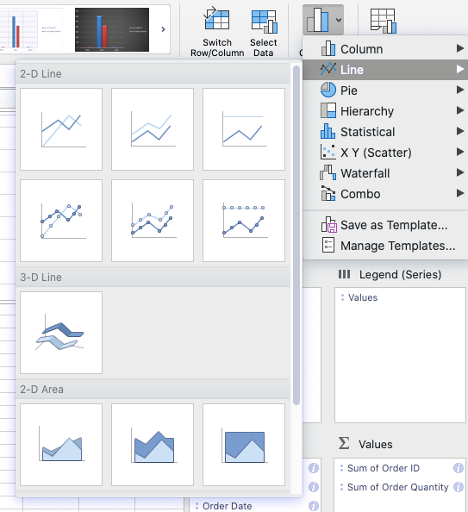Pick the 100% stacked line chart
This screenshot has width=468, height=512.
point(244,129)
